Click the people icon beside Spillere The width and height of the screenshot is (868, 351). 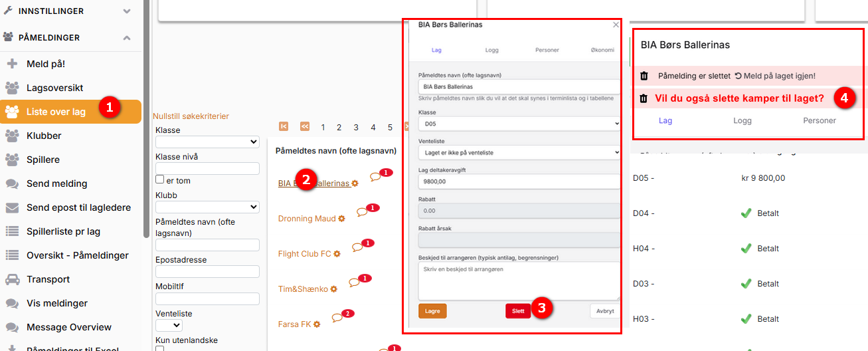point(12,160)
